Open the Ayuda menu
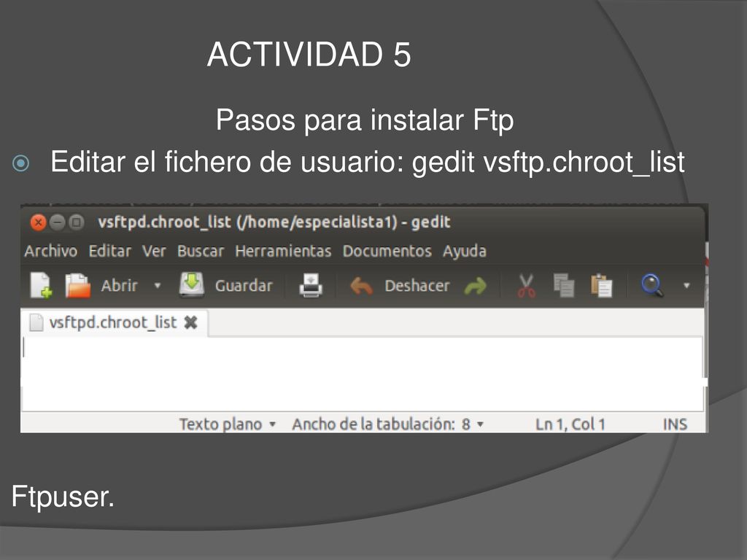Image resolution: width=747 pixels, height=560 pixels. pyautogui.click(x=465, y=251)
